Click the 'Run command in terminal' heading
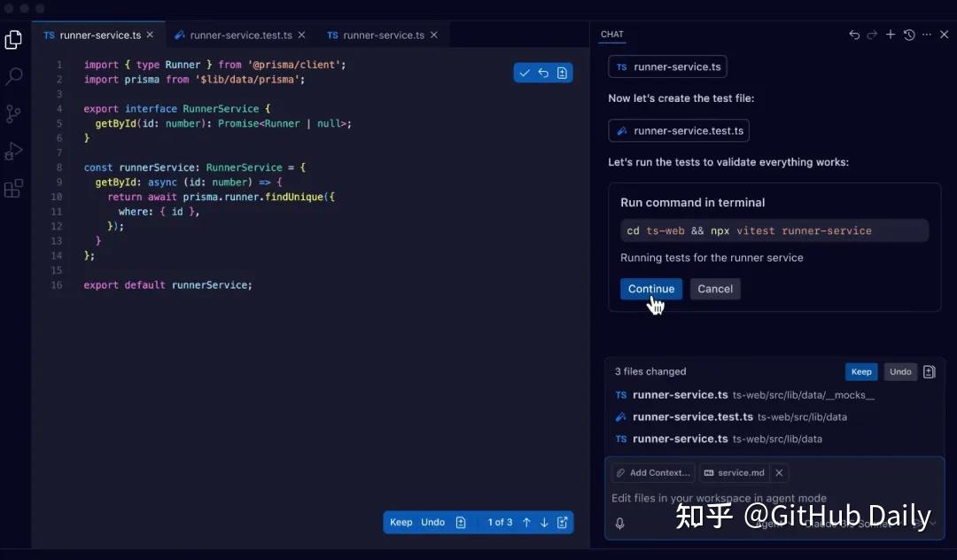 (693, 203)
